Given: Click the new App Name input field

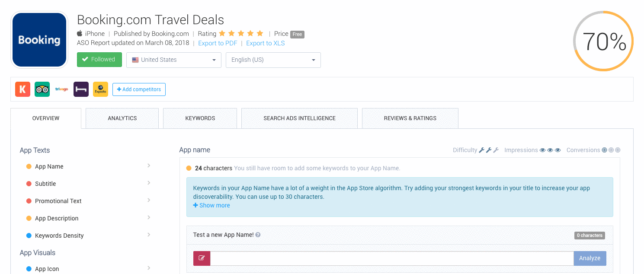Looking at the screenshot, I should pos(392,258).
